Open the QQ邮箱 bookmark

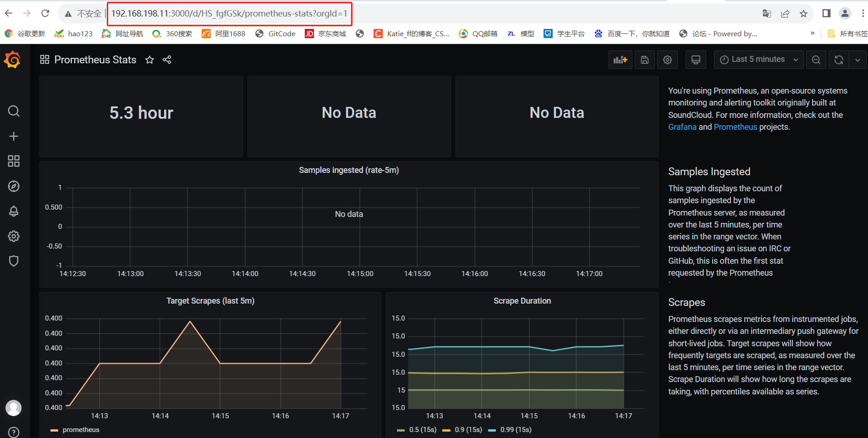[478, 33]
